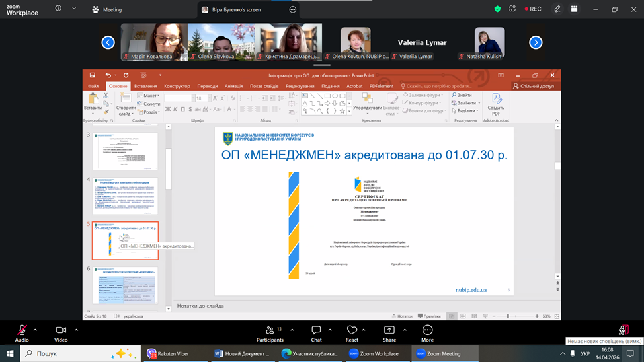The height and width of the screenshot is (362, 644).
Task: Expand Audio settings chevron
Action: coord(35,330)
